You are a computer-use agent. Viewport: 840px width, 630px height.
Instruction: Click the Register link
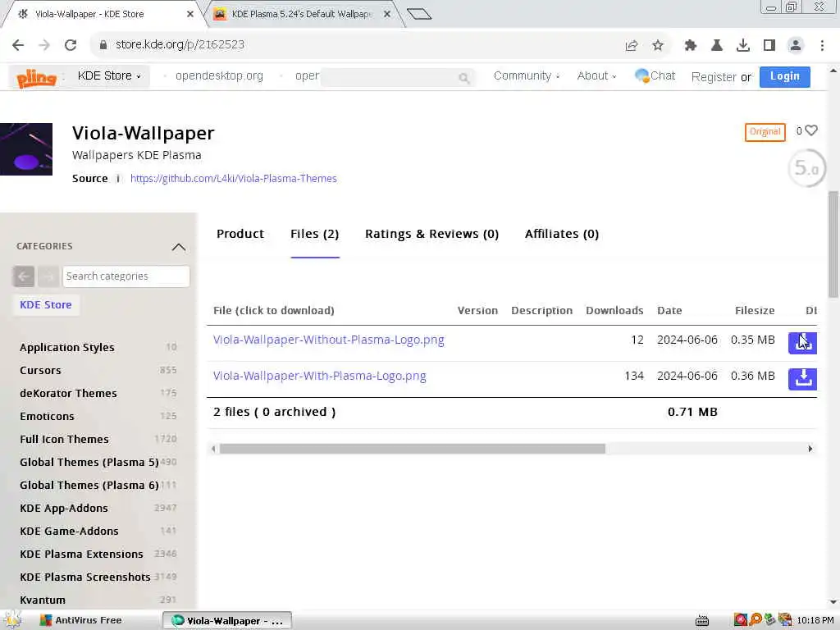click(x=714, y=77)
